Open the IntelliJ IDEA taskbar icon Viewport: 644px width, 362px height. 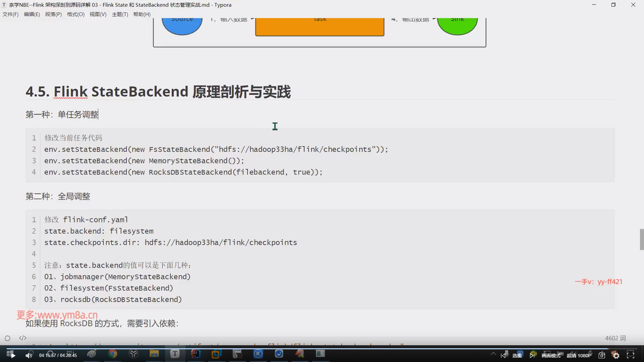click(196, 354)
